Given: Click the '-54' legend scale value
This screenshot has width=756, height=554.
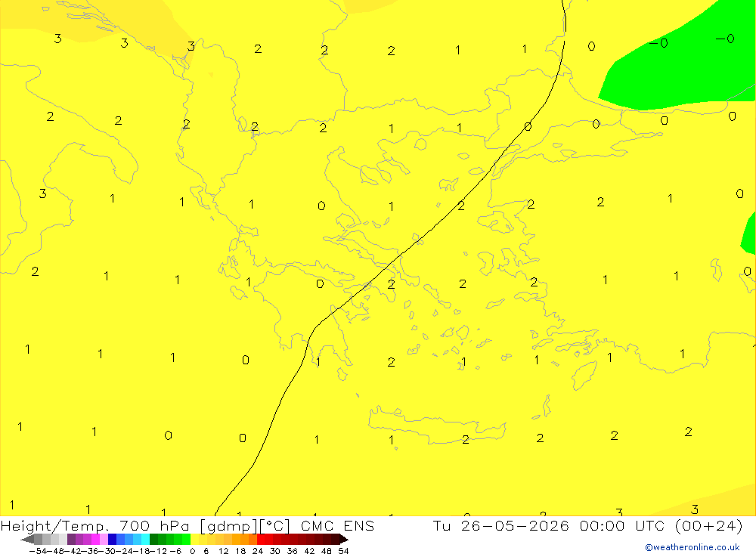Looking at the screenshot, I should 38,551.
